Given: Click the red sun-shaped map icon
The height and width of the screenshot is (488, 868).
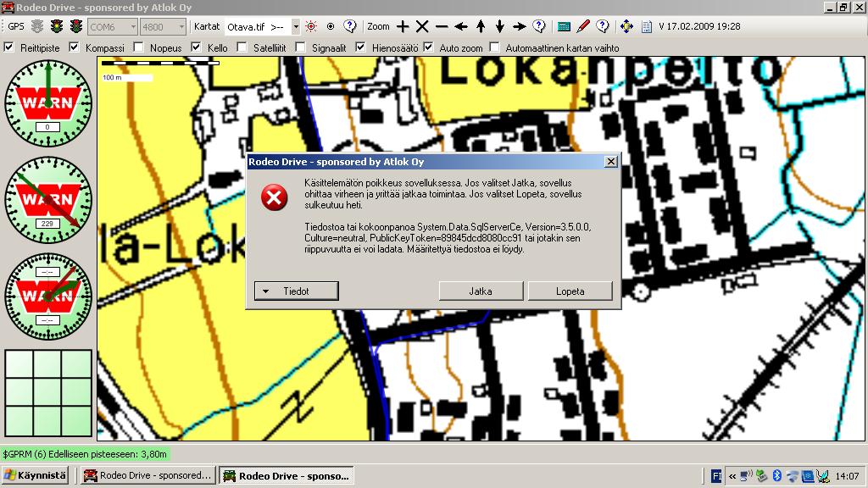Looking at the screenshot, I should point(311,26).
